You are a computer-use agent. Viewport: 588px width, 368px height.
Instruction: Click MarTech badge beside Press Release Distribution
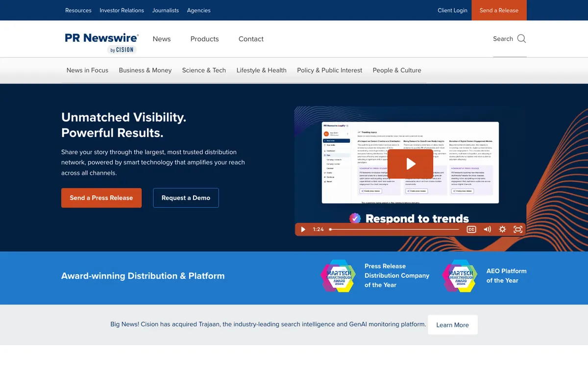tap(338, 276)
